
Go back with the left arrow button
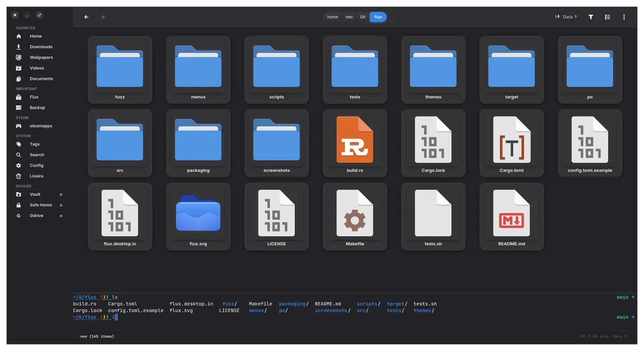(x=87, y=17)
